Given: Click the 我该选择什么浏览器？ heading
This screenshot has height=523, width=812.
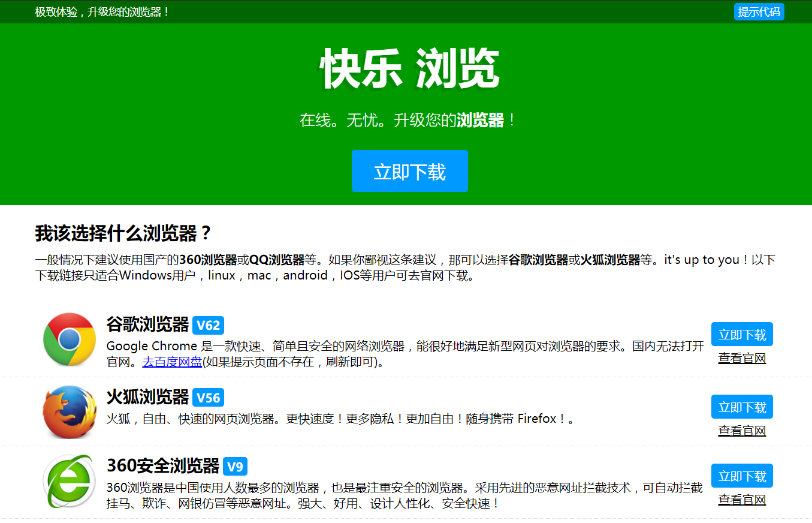Looking at the screenshot, I should click(123, 233).
